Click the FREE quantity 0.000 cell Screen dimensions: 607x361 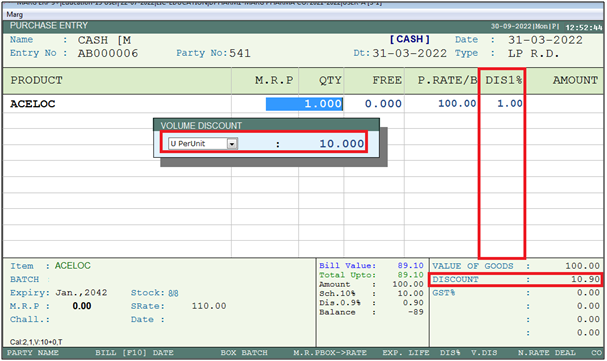[383, 104]
